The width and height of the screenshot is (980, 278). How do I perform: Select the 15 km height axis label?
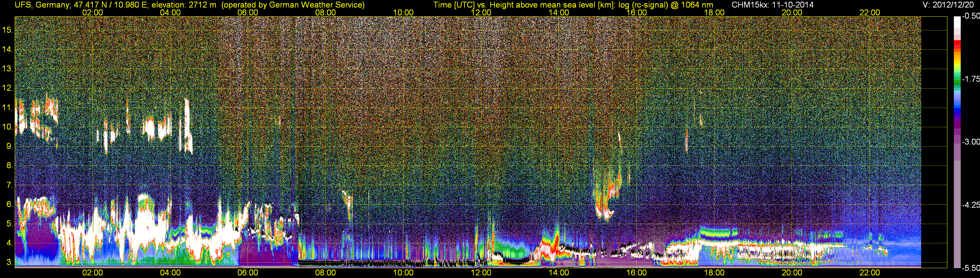point(7,30)
